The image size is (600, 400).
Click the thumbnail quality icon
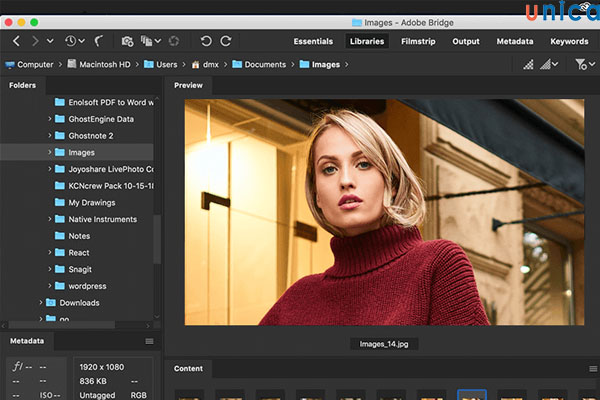point(528,64)
